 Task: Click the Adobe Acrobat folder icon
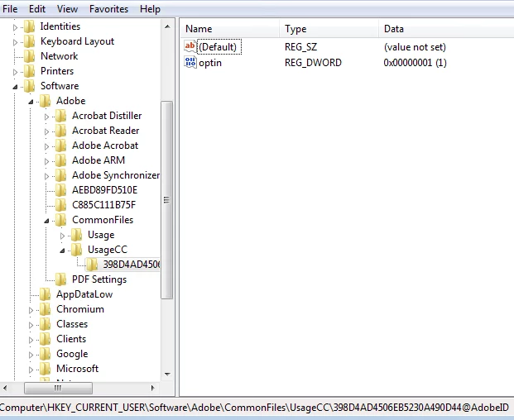click(60, 146)
